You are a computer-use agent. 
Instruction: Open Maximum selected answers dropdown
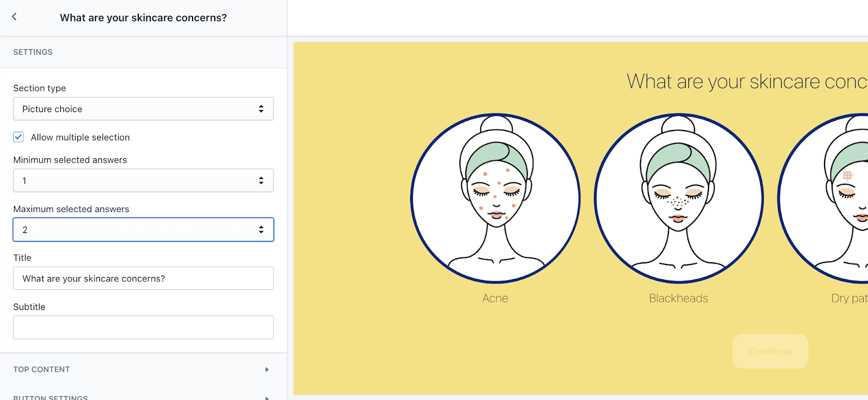tap(143, 230)
